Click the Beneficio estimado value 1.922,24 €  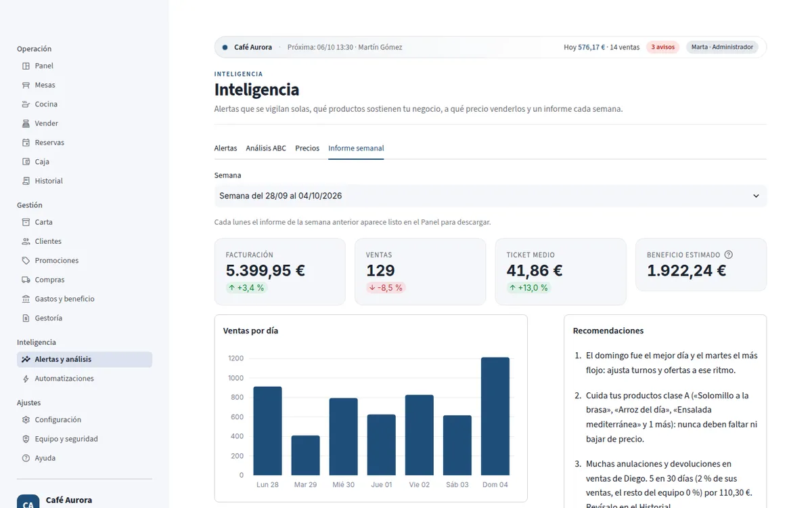[687, 271]
